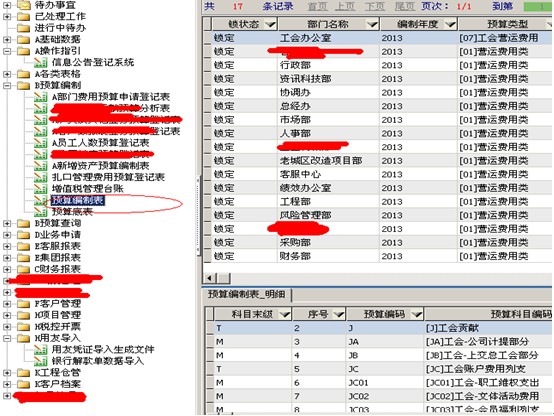The height and width of the screenshot is (416, 554).
Task: Select the A新增资产预算编制表 icon
Action: (x=40, y=165)
